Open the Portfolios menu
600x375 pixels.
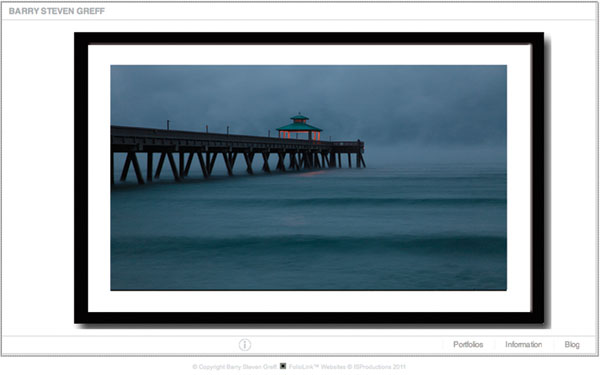[468, 344]
